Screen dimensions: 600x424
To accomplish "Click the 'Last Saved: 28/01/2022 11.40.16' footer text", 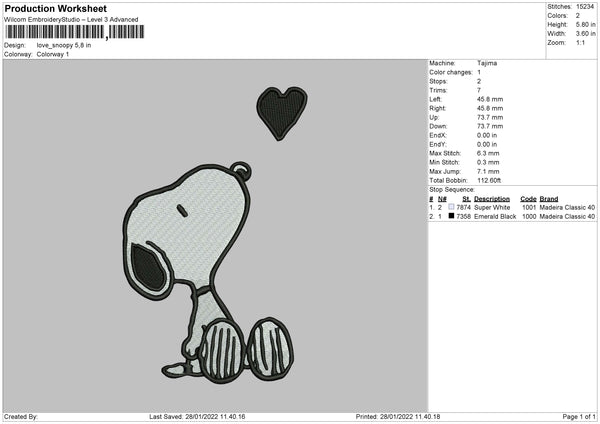I will point(197,417).
